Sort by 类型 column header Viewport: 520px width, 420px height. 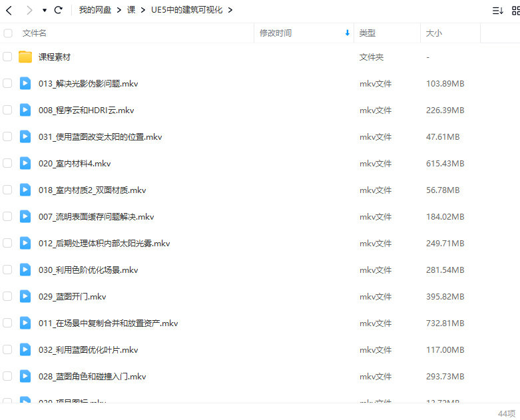point(368,33)
